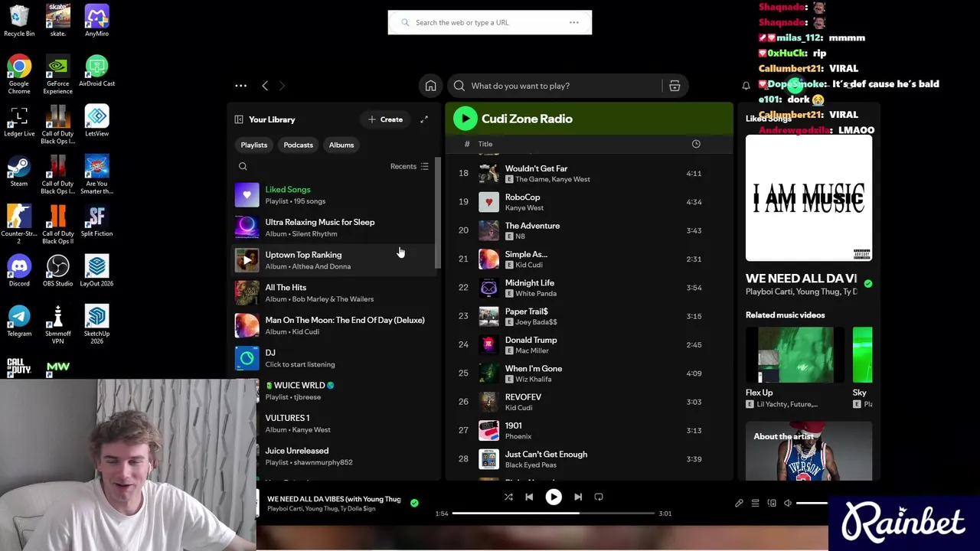The height and width of the screenshot is (551, 980).
Task: Toggle the repeat button
Action: 599,497
